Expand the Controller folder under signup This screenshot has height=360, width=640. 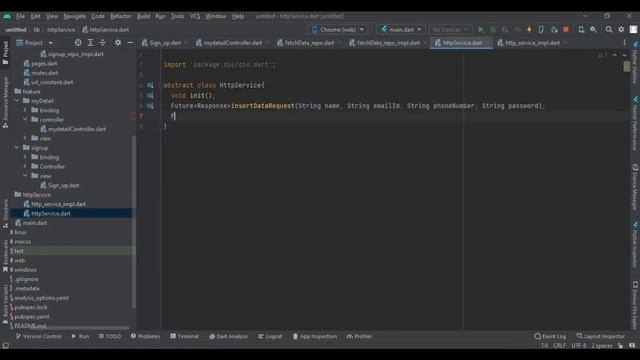coord(25,167)
